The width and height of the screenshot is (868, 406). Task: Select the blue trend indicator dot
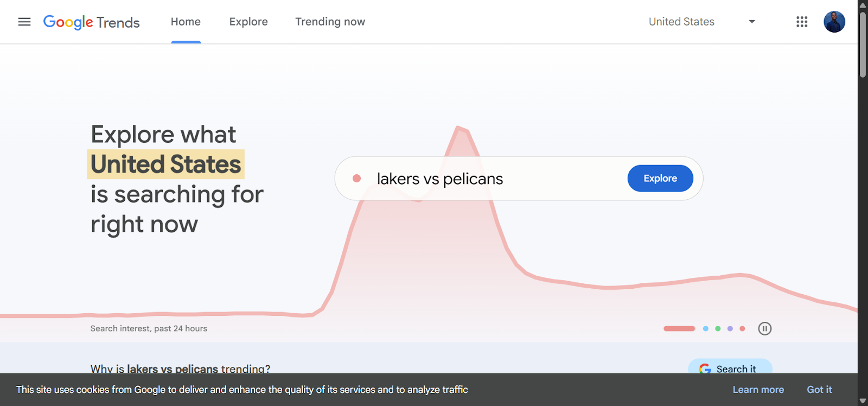coord(706,328)
